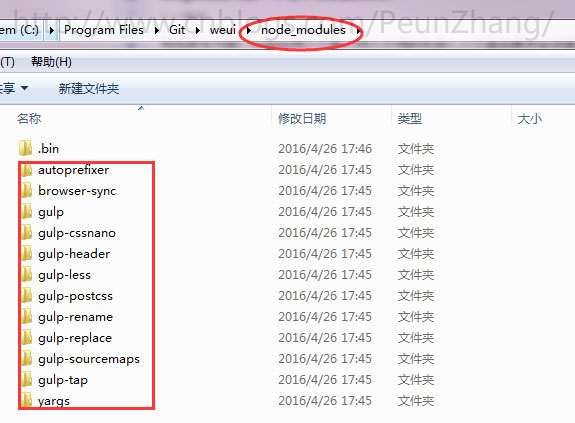The height and width of the screenshot is (423, 575).
Task: Select the autoprefixer folder icon
Action: coord(26,170)
